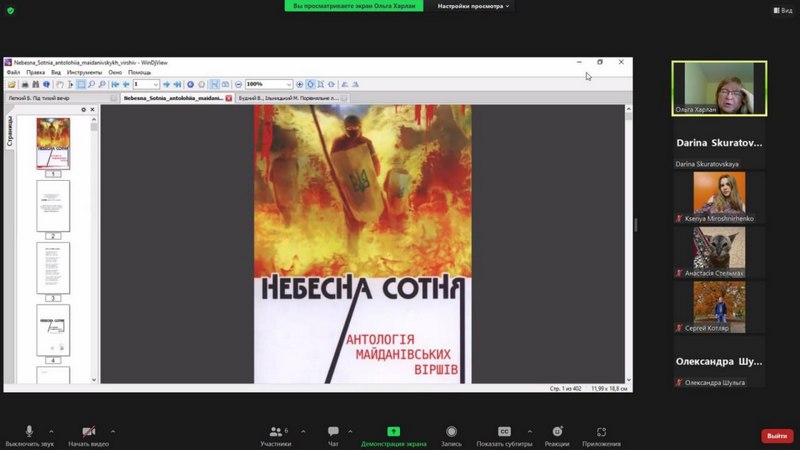
Task: Open the Окно menu
Action: [x=115, y=72]
